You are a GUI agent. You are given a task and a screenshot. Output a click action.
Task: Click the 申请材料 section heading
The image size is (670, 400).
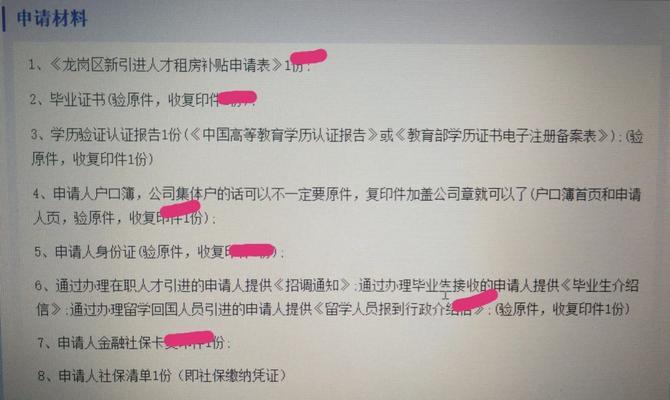click(x=52, y=19)
